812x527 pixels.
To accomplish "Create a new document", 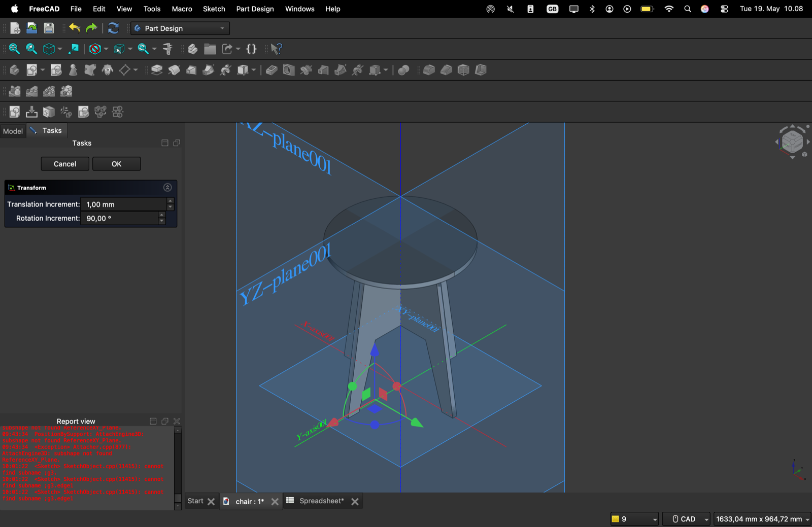I will (x=15, y=28).
